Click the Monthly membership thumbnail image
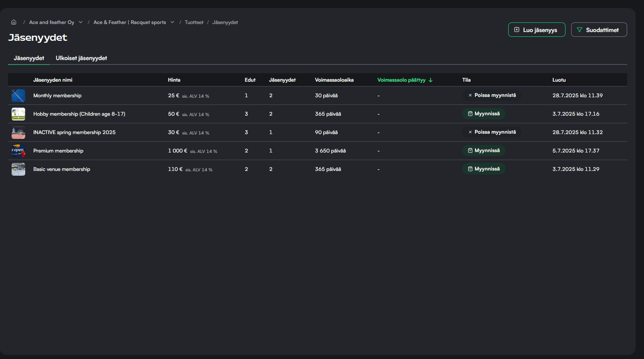This screenshot has height=359, width=644. click(18, 96)
